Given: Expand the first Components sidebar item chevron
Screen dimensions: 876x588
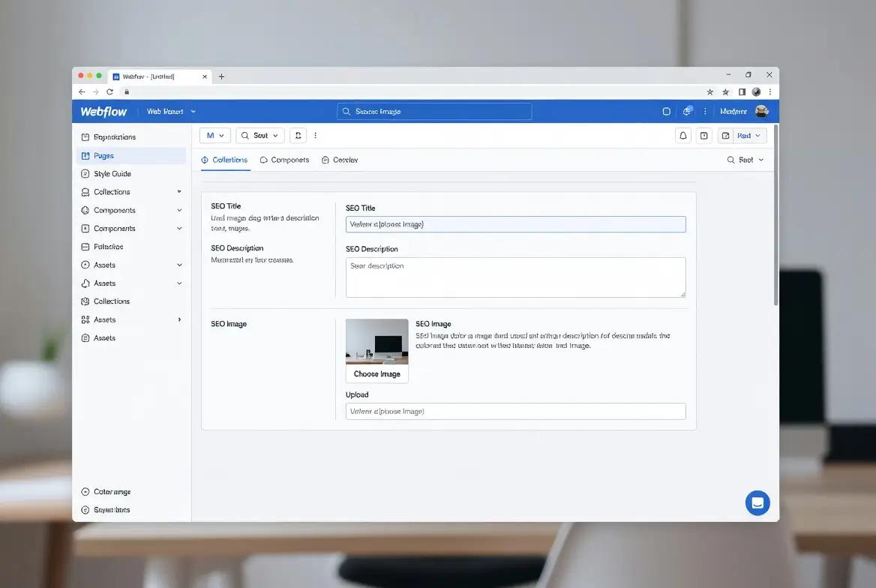Looking at the screenshot, I should pyautogui.click(x=179, y=210).
